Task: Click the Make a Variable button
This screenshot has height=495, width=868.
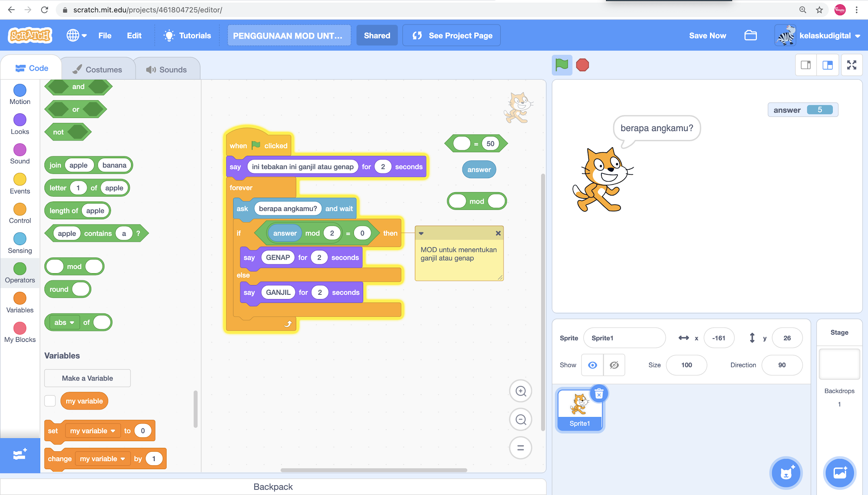Action: point(87,378)
